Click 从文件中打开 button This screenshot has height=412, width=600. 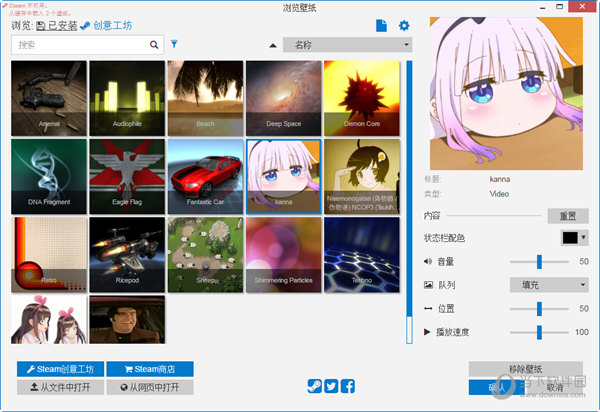tap(60, 387)
